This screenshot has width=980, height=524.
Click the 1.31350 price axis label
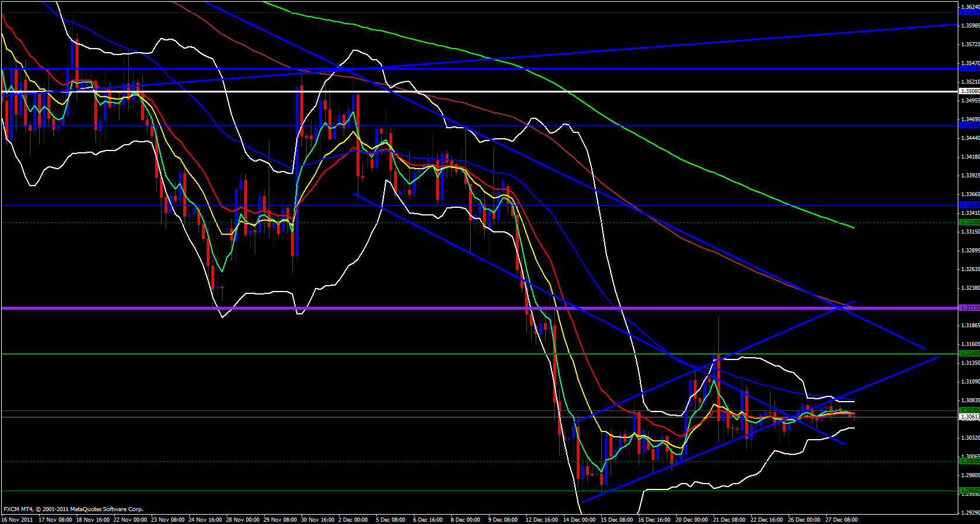point(970,363)
